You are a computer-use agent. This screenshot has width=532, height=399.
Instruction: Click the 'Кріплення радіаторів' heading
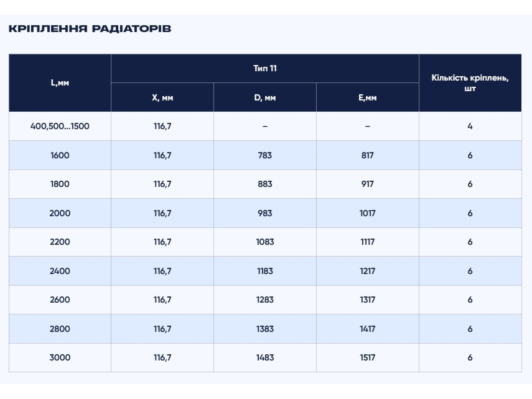tap(90, 29)
